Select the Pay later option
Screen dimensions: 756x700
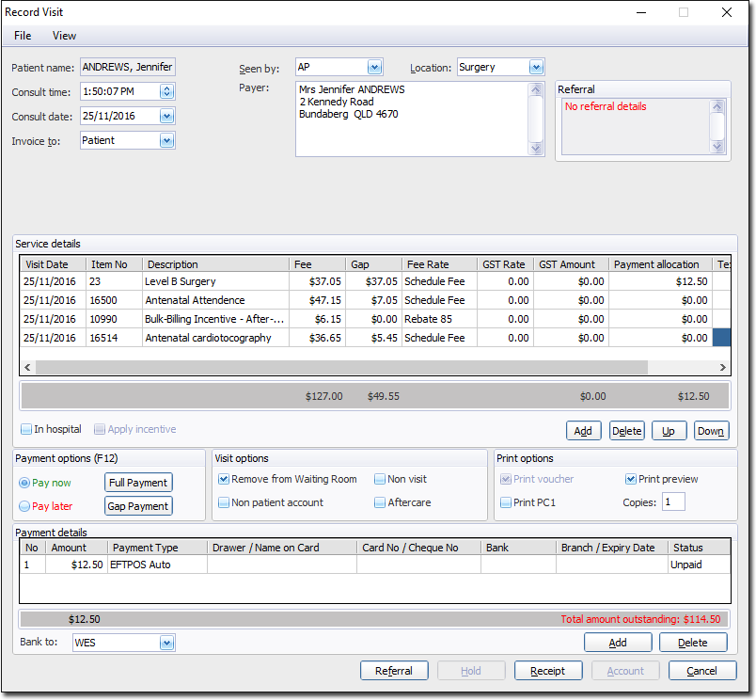[24, 506]
